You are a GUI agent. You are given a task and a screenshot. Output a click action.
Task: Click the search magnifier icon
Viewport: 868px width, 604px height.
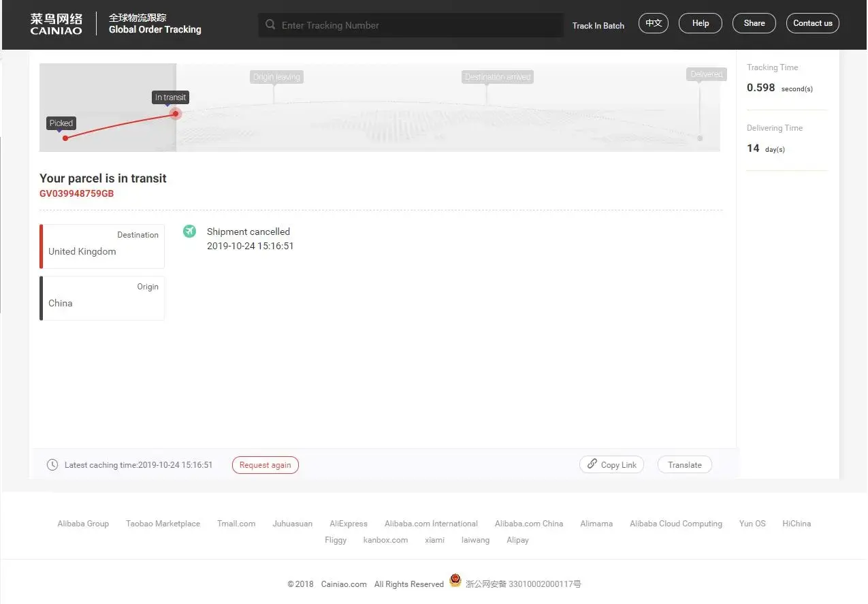coord(270,25)
